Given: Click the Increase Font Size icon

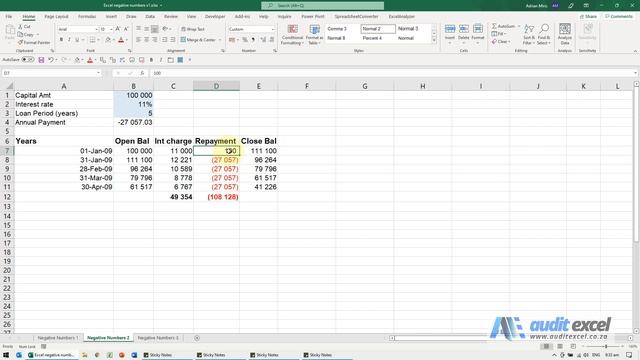Looking at the screenshot, I should click(x=118, y=29).
